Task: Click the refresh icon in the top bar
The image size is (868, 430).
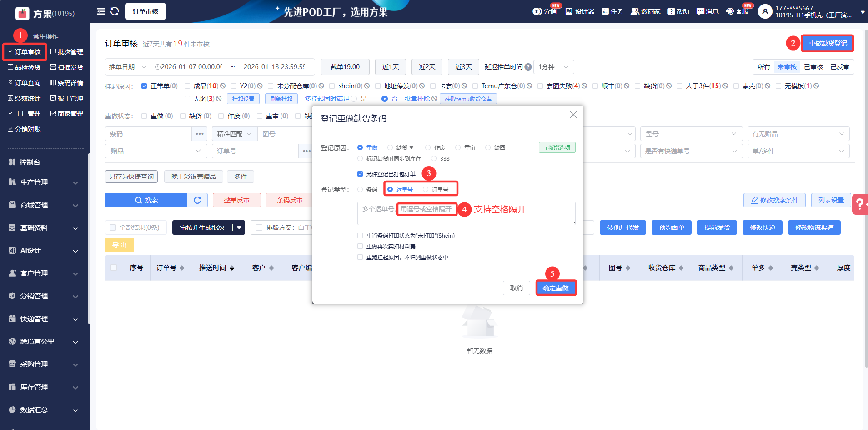Action: pos(115,11)
